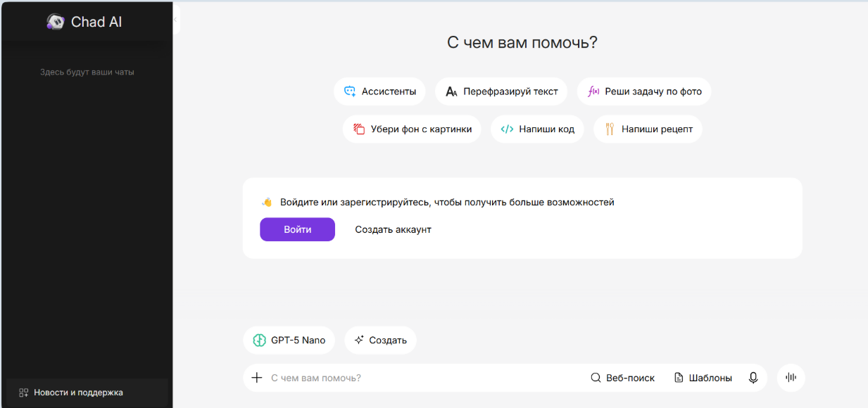Choose Реши задачу по фото chip

[x=643, y=91]
